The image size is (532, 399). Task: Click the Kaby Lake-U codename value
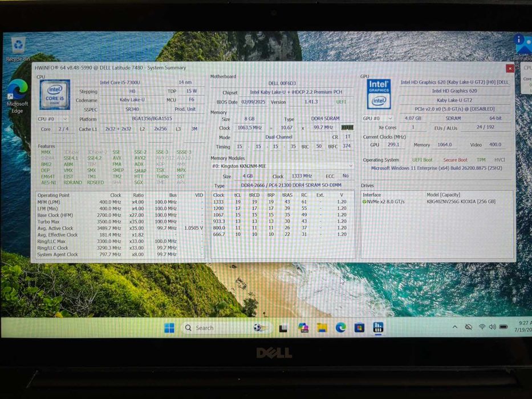point(132,100)
